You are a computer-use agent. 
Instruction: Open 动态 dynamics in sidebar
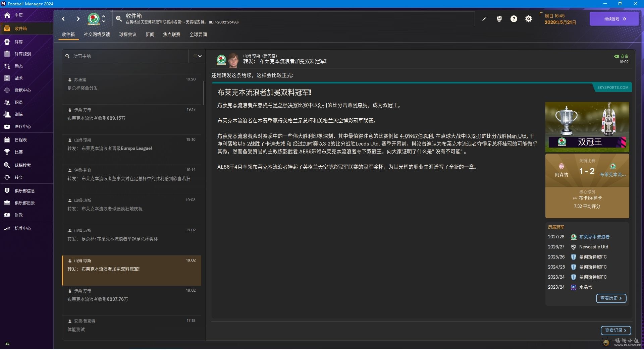[x=26, y=66]
